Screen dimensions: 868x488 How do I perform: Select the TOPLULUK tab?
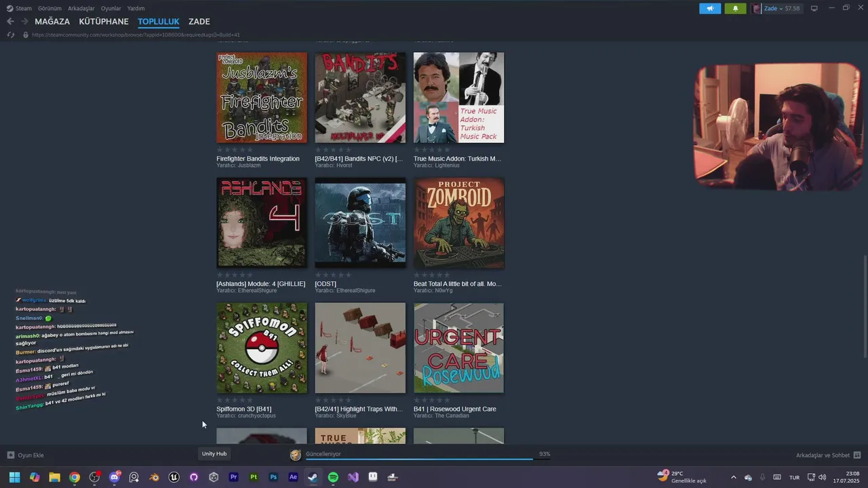coord(159,22)
